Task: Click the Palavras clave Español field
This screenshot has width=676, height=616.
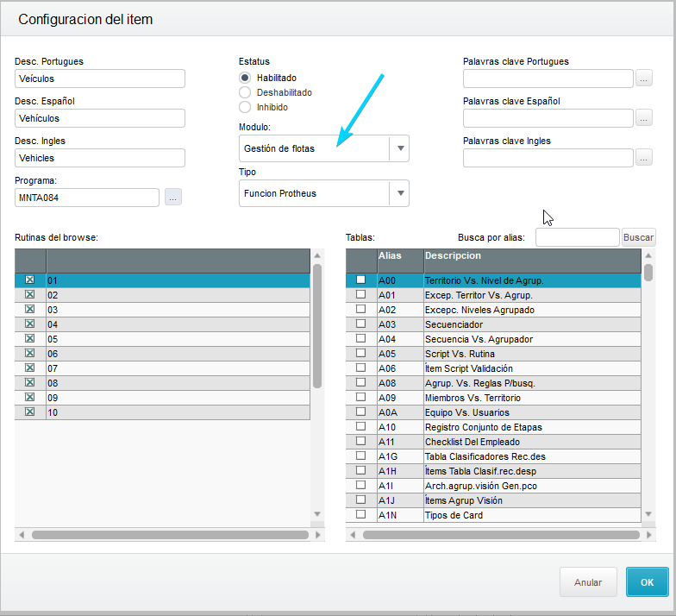Action: click(548, 118)
